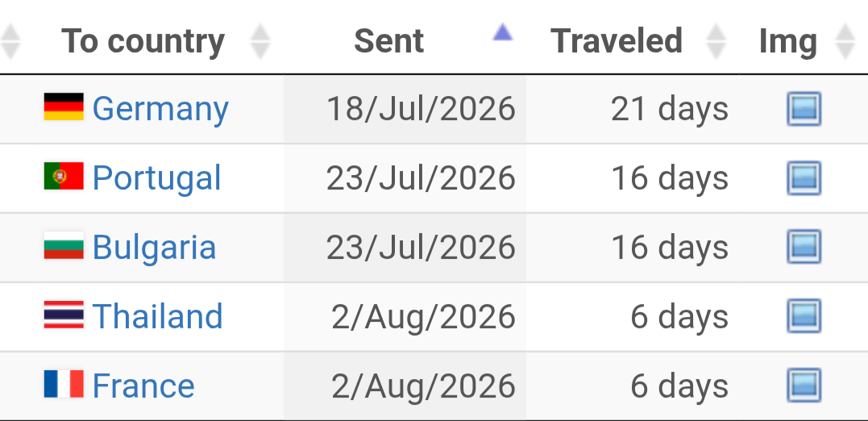Sort table by Traveled header text
The width and height of the screenshot is (868, 421).
[616, 40]
